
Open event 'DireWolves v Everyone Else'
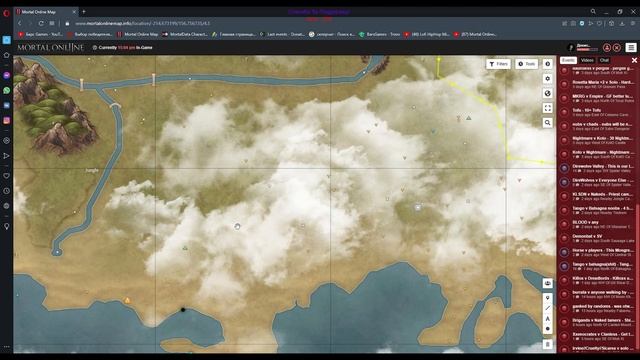[597, 182]
